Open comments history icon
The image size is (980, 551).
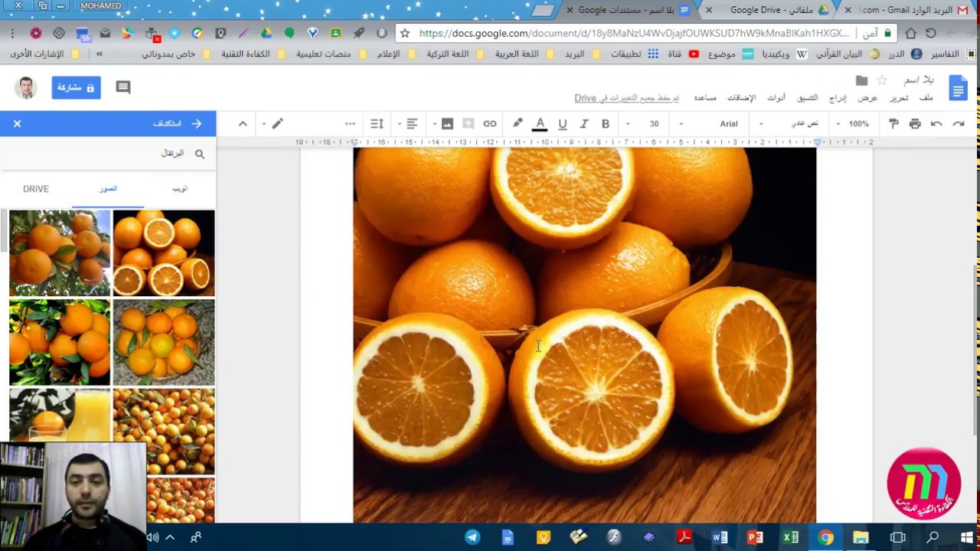pyautogui.click(x=122, y=87)
